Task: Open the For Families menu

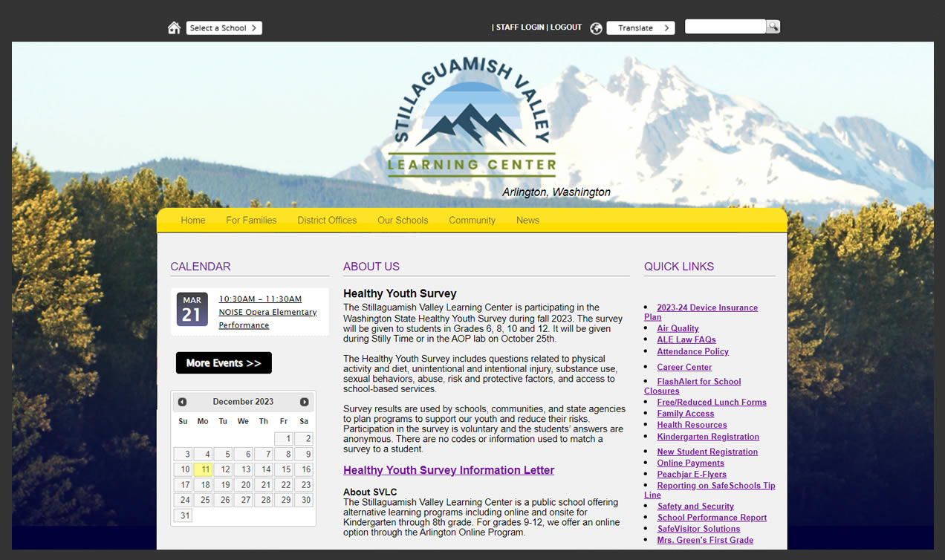Action: pyautogui.click(x=251, y=220)
